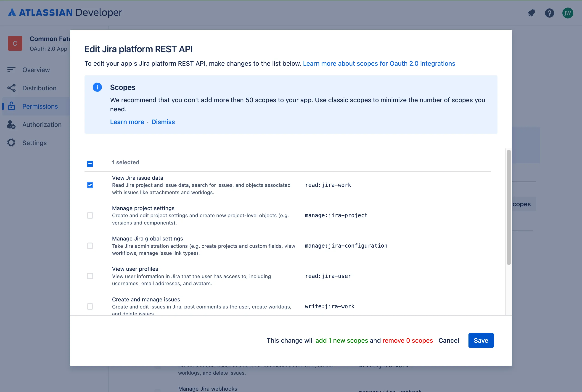Save the scope changes
The height and width of the screenshot is (392, 582).
tap(481, 340)
